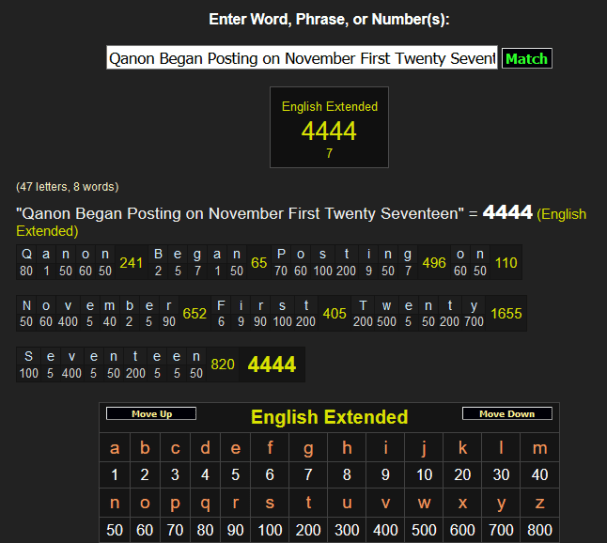Click the First word sum 405
607x543 pixels.
335,314
